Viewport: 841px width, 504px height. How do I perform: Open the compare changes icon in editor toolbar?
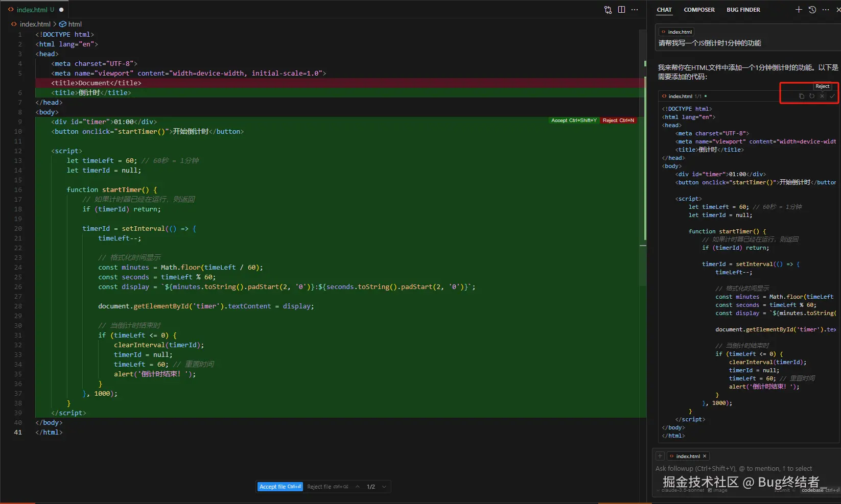(x=608, y=10)
